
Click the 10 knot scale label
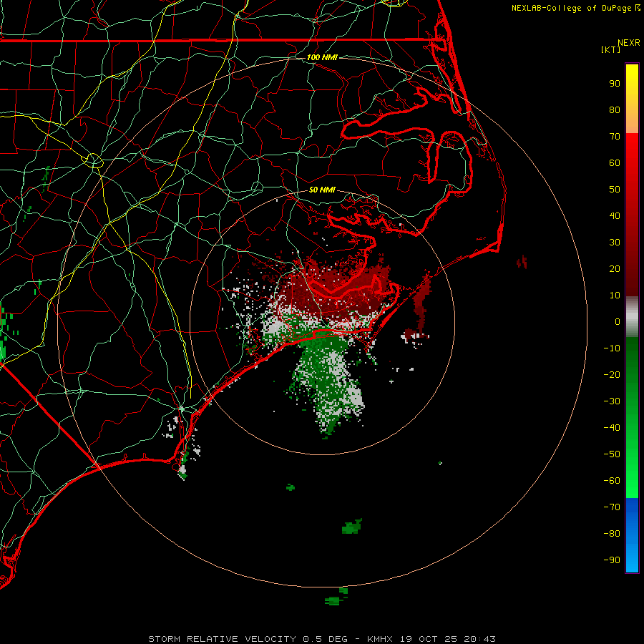coord(615,296)
